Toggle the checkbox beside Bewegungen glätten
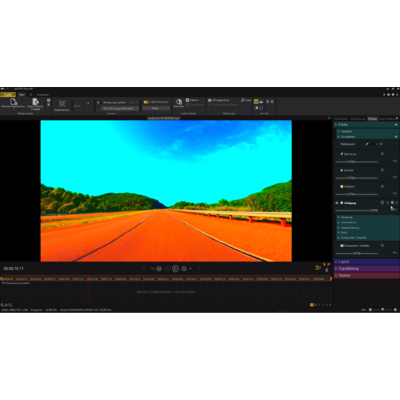The width and height of the screenshot is (400, 400). click(98, 103)
